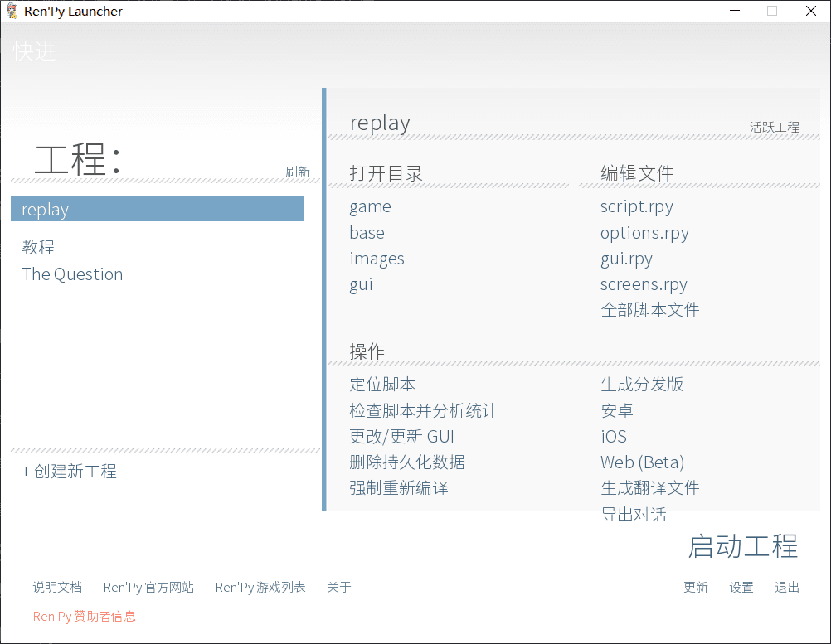Screen dimensions: 831x644
Task: Minimize the Ren'Py Launcher window
Action: coord(735,11)
